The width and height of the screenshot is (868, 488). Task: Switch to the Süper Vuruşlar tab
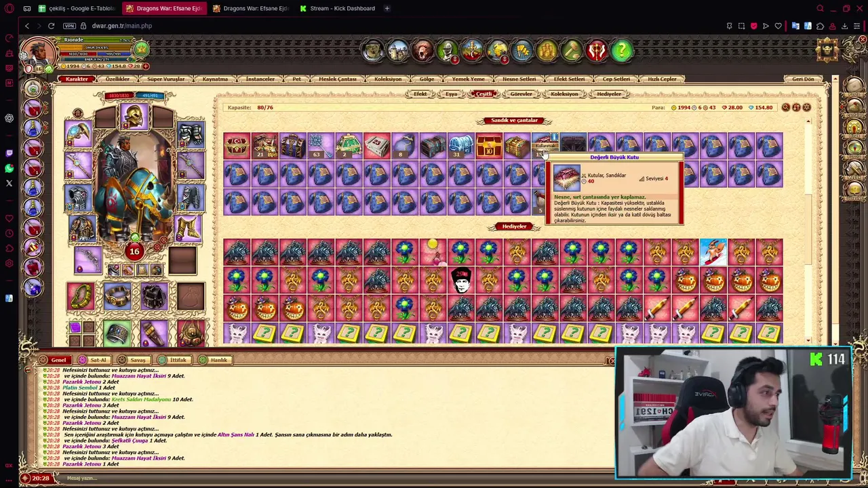click(166, 79)
